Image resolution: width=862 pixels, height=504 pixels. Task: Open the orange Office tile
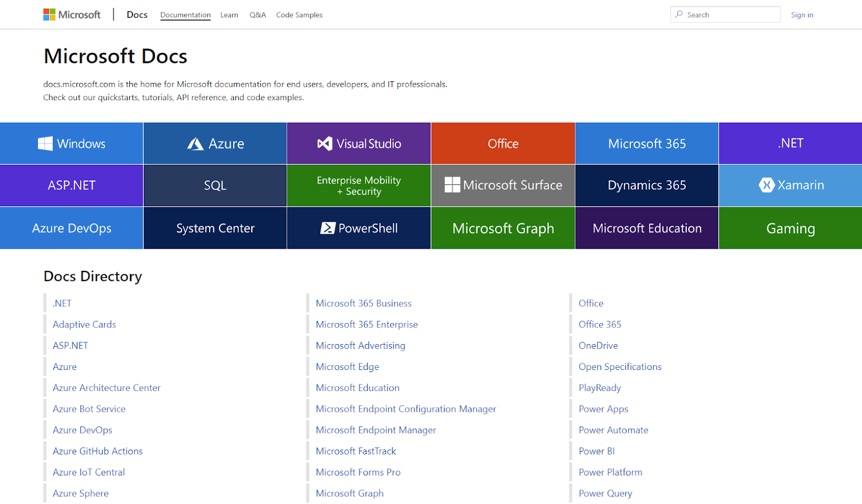tap(503, 144)
